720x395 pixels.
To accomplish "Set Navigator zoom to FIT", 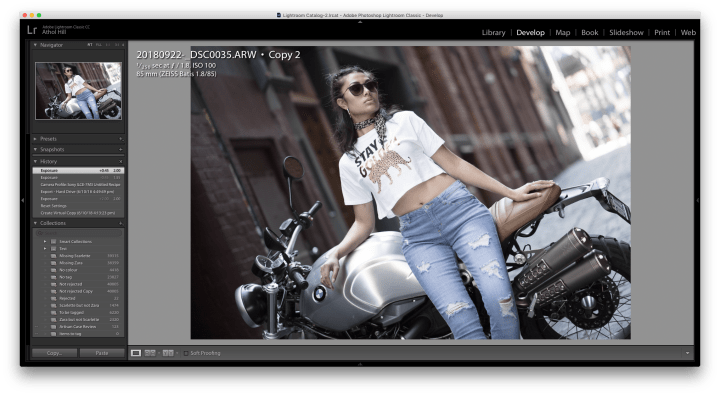I will tap(90, 45).
